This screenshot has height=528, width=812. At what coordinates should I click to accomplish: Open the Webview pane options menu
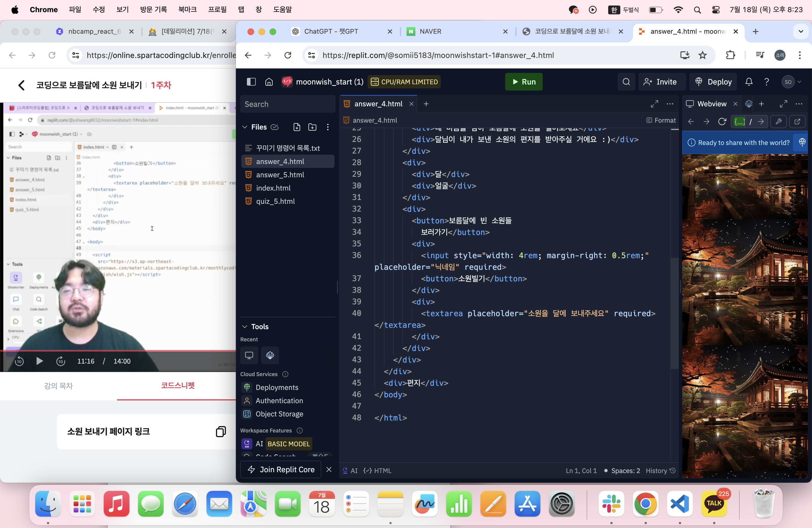[799, 104]
